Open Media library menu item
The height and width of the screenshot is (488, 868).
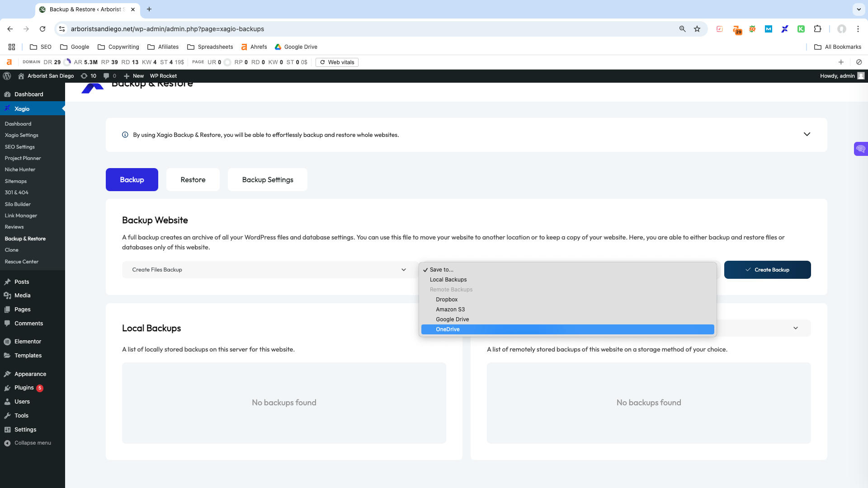[x=33, y=296]
